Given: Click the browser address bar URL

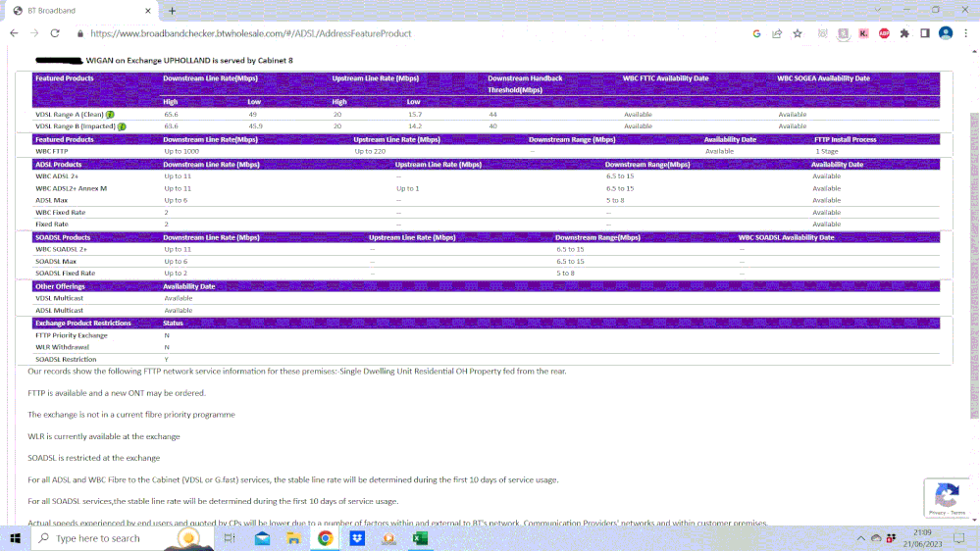Looking at the screenshot, I should pyautogui.click(x=250, y=33).
